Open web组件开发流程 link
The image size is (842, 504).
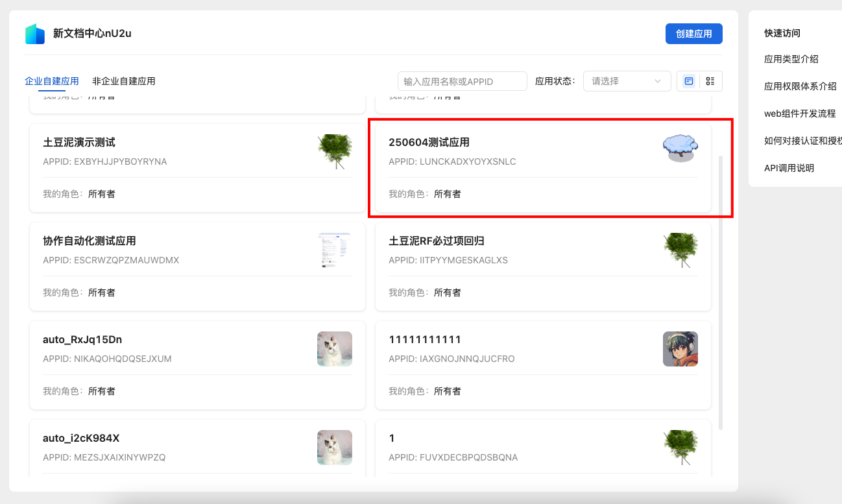click(799, 114)
